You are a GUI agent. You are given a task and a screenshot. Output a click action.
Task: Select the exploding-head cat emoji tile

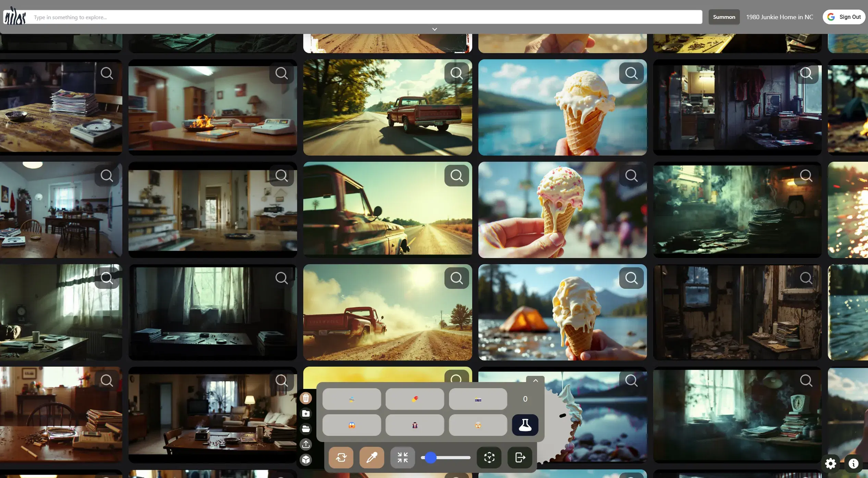point(478,425)
